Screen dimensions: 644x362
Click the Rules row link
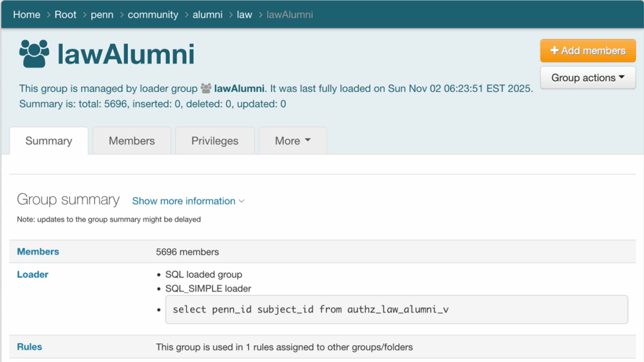tap(29, 347)
